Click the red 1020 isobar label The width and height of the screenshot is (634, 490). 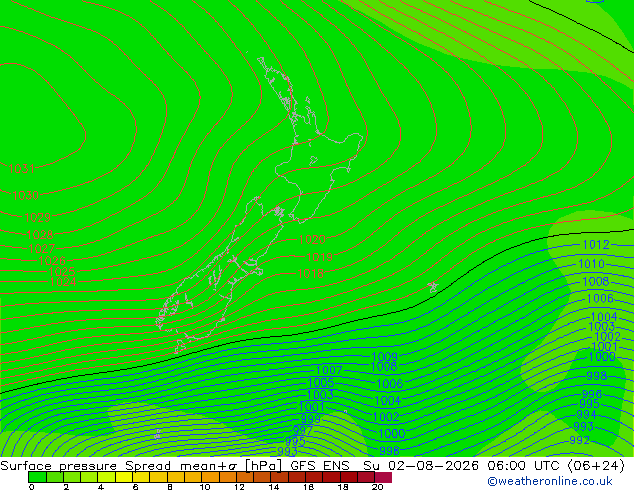pos(312,239)
